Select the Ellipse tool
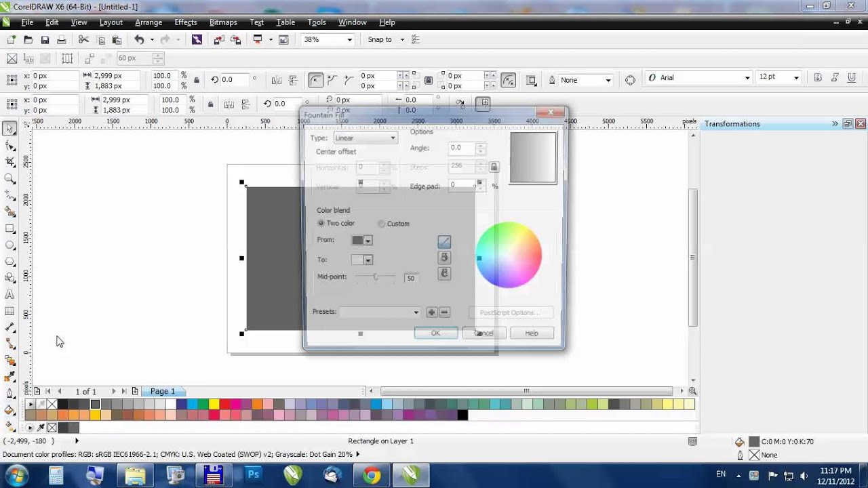Screen dimensions: 868x488 pyautogui.click(x=10, y=245)
